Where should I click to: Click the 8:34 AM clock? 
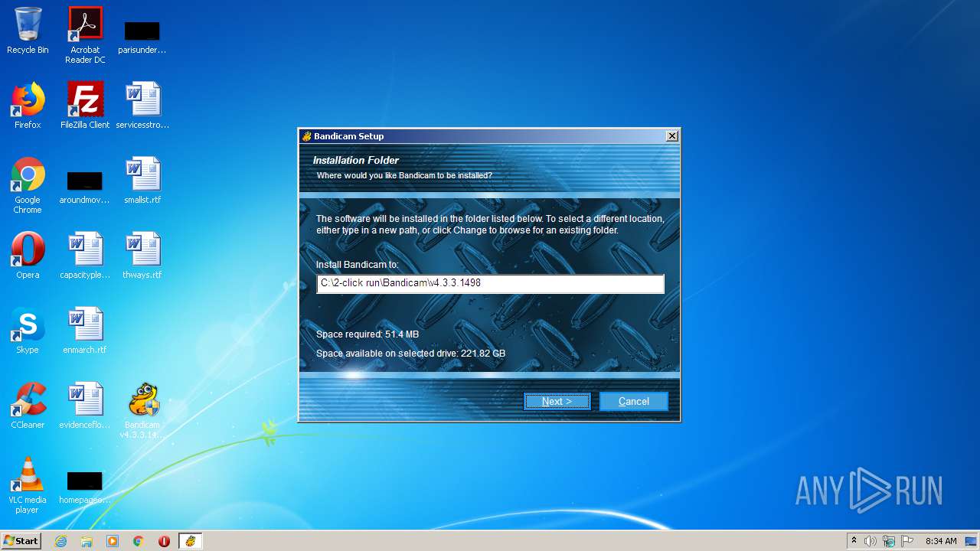point(941,541)
